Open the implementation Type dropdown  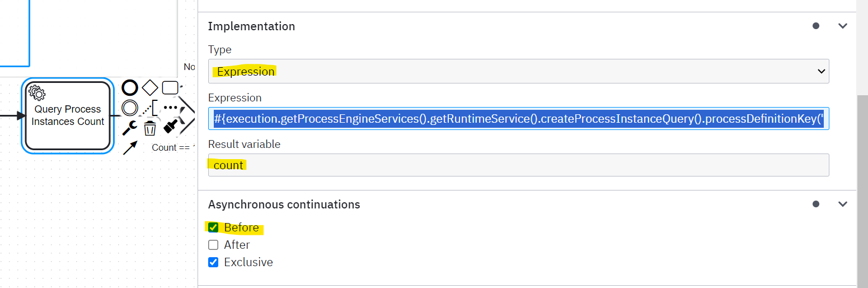tap(518, 71)
